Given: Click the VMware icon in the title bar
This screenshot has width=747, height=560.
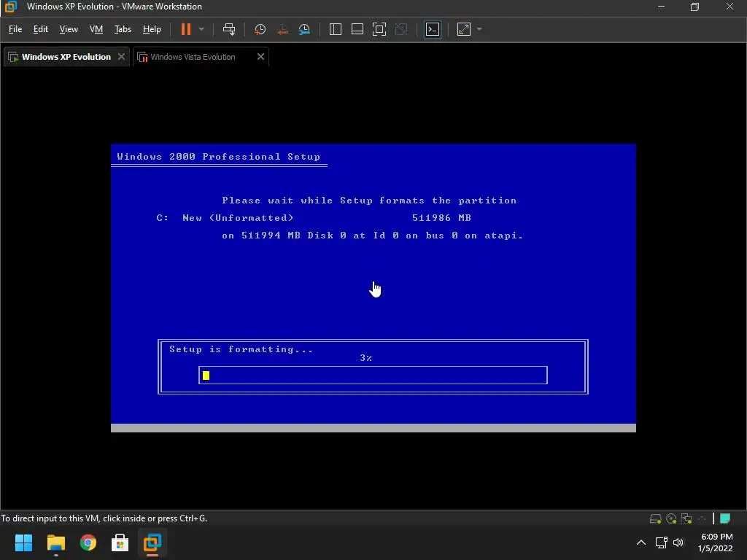Looking at the screenshot, I should pyautogui.click(x=10, y=7).
